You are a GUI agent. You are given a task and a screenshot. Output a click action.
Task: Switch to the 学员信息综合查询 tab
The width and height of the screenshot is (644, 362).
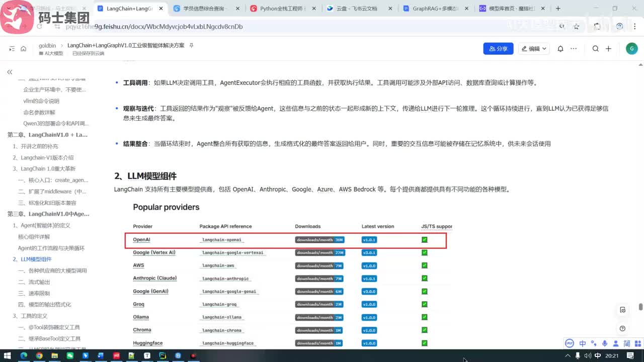(x=206, y=9)
